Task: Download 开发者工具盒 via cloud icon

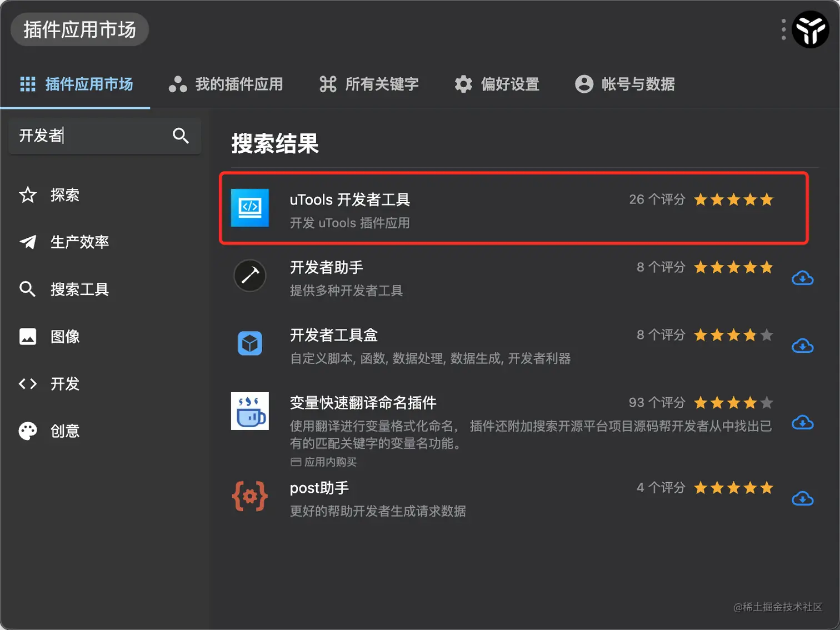Action: click(x=802, y=346)
